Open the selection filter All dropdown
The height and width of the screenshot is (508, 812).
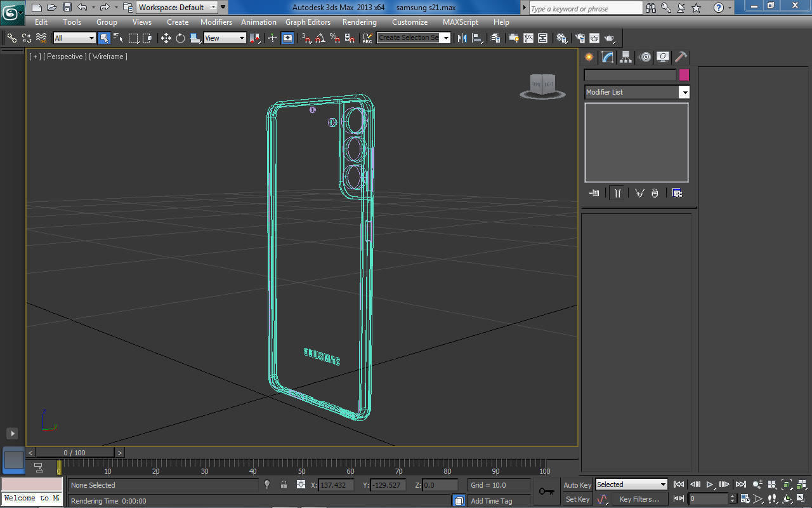point(74,38)
